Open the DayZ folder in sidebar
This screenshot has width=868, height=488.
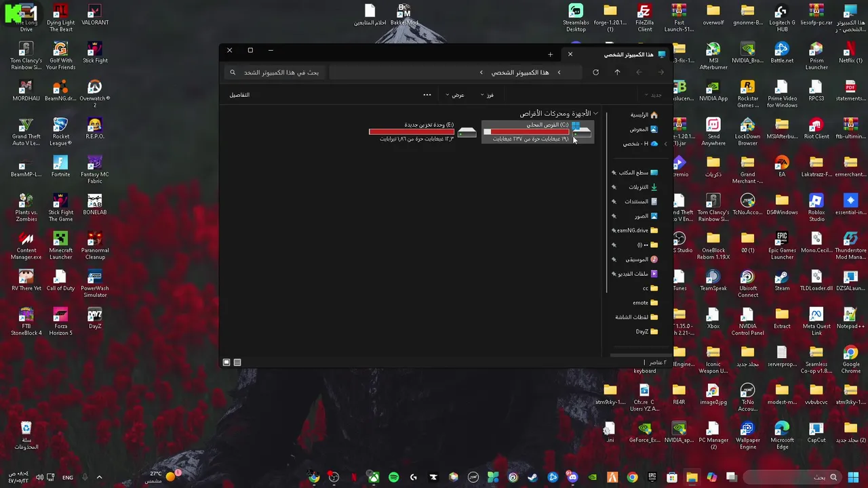647,331
